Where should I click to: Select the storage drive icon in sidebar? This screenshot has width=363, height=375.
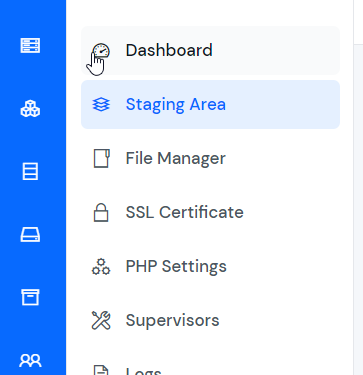click(x=30, y=235)
